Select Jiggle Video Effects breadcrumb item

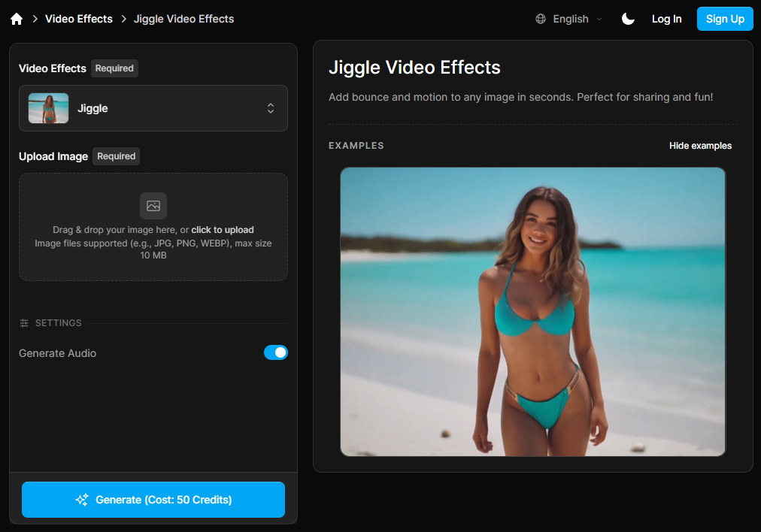tap(183, 19)
